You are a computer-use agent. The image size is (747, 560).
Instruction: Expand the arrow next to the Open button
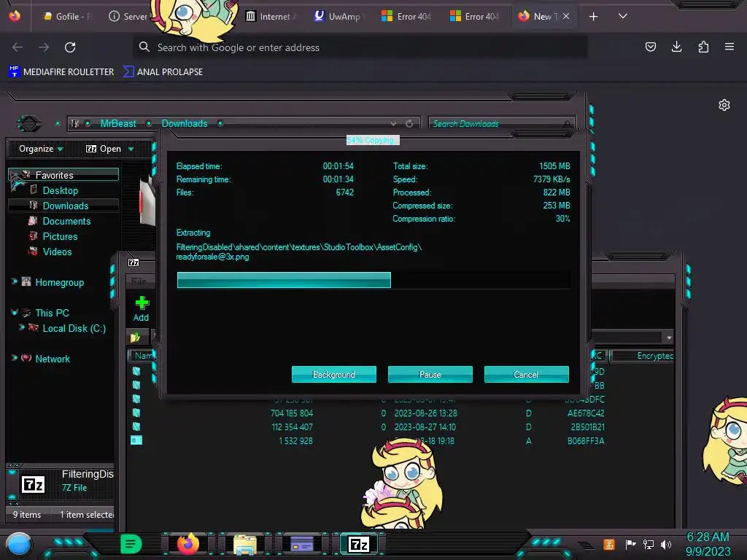131,149
